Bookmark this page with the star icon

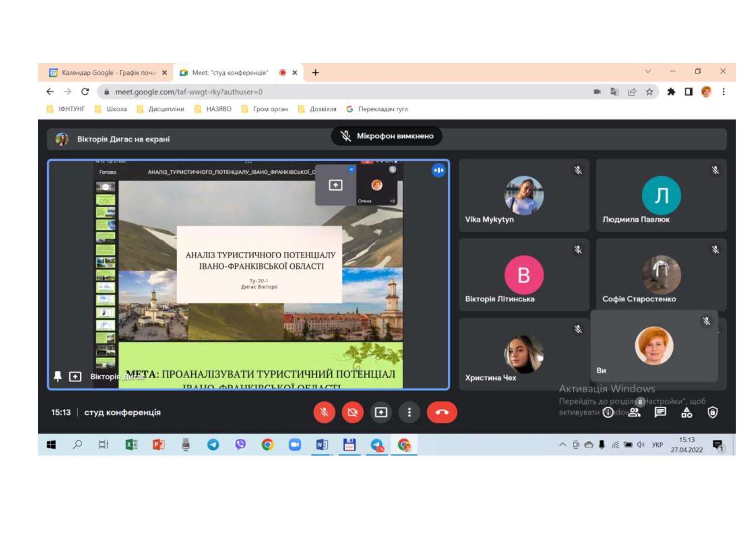tap(649, 92)
